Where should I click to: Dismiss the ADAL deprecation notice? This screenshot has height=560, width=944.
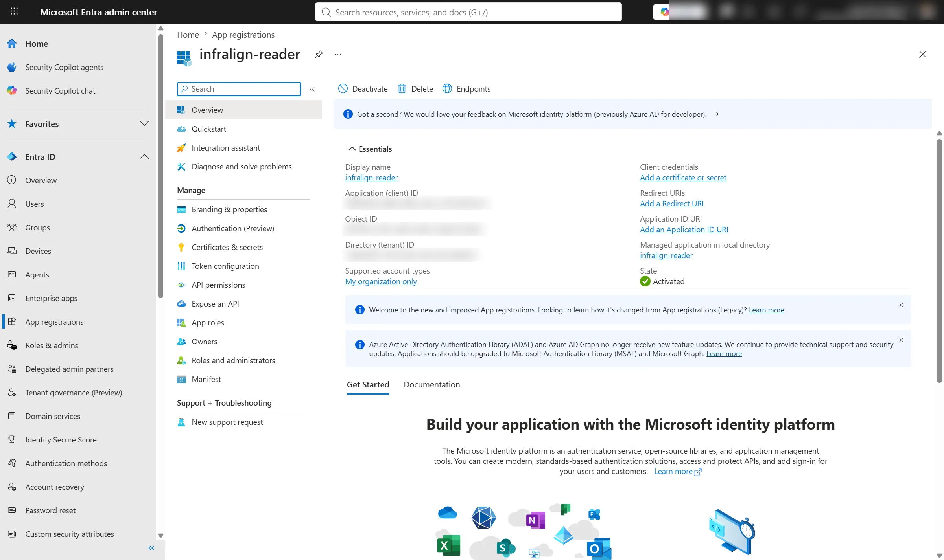[x=901, y=340]
